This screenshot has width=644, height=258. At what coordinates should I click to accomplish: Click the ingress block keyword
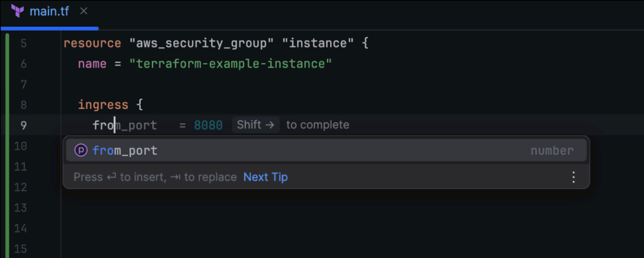point(103,105)
